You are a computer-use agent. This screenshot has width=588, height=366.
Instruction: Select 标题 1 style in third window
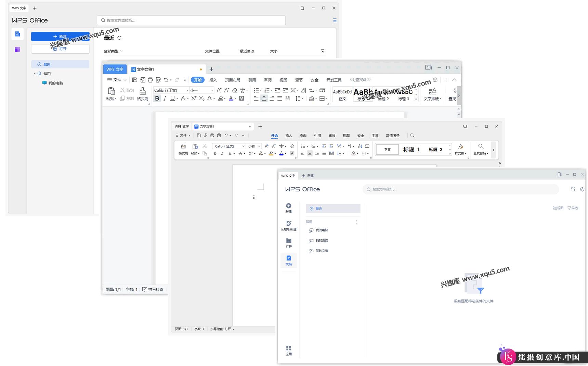[411, 150]
